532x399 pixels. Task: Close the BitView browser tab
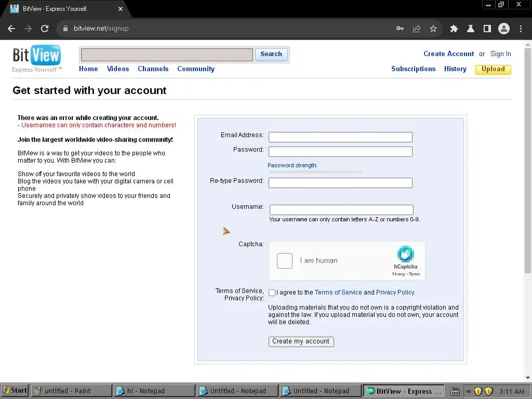pyautogui.click(x=121, y=9)
